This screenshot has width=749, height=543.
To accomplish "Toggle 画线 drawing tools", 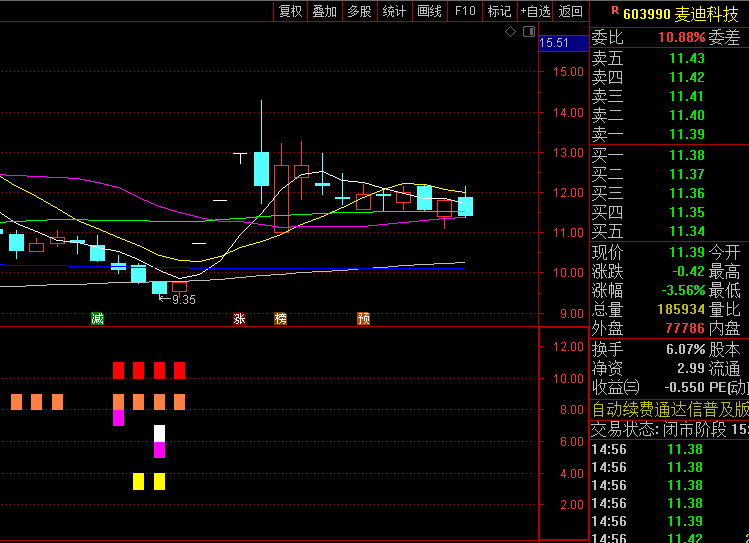I will pyautogui.click(x=429, y=11).
